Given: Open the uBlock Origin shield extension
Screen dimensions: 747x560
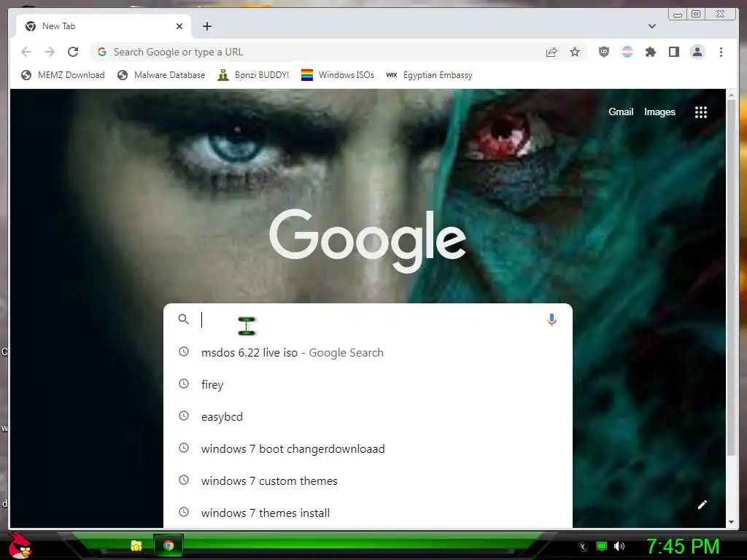Looking at the screenshot, I should point(603,52).
